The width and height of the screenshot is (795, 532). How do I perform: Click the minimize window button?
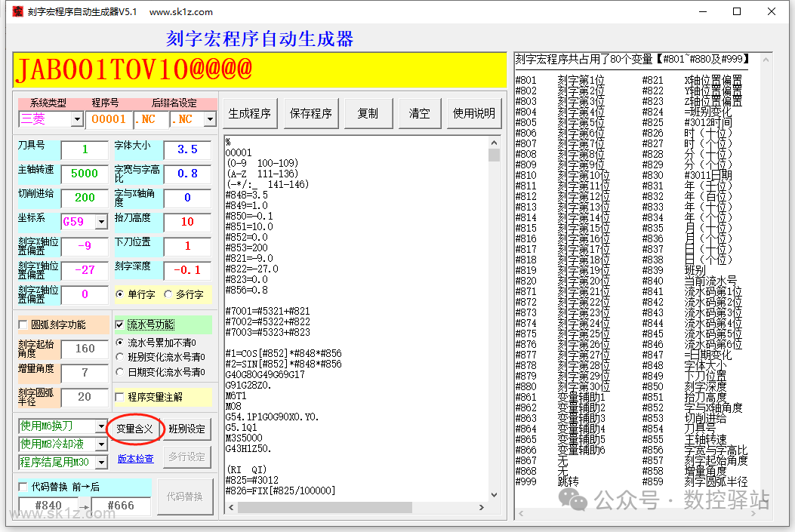pos(703,11)
